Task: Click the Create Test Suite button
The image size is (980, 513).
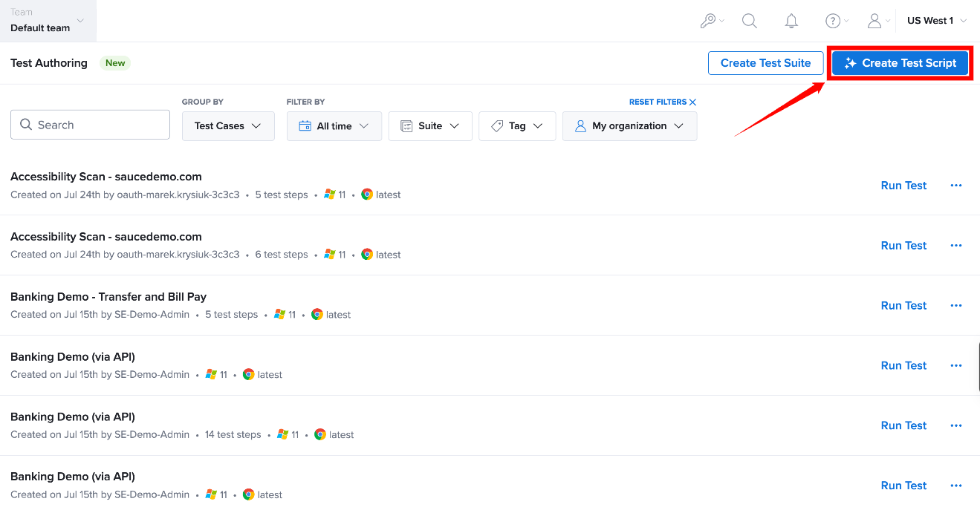Action: [x=765, y=63]
